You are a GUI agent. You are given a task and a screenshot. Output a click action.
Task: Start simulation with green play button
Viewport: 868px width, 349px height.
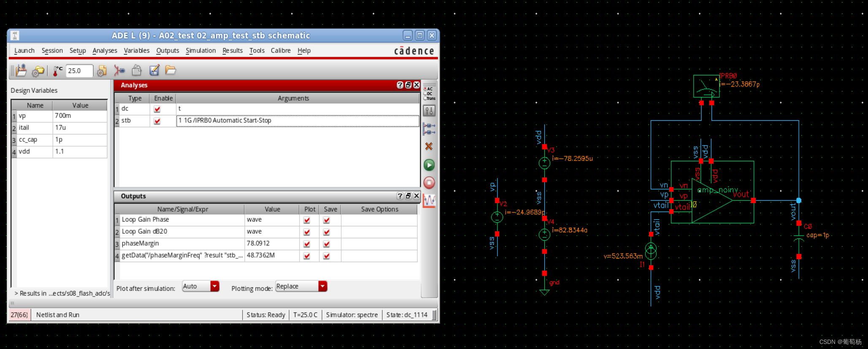(429, 165)
